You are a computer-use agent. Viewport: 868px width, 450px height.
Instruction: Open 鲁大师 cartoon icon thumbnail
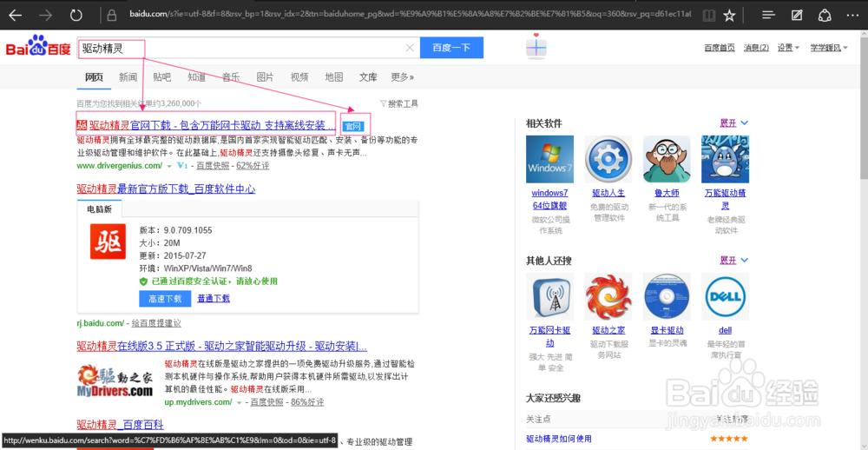pyautogui.click(x=667, y=159)
